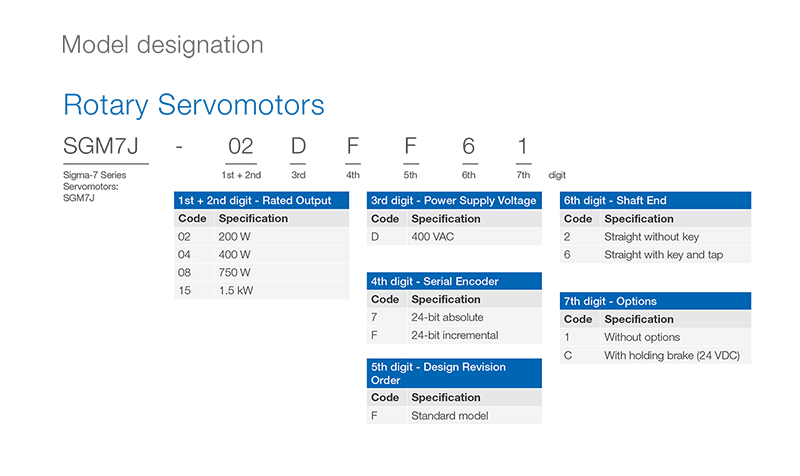Screen dimensions: 800x476
Task: Click the "Model designation" heading
Action: [x=162, y=45]
